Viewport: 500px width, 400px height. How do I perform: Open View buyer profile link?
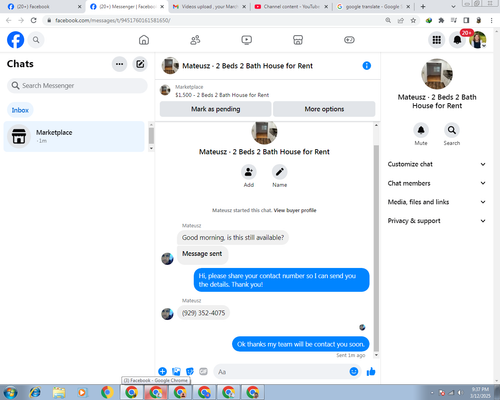[x=295, y=210]
